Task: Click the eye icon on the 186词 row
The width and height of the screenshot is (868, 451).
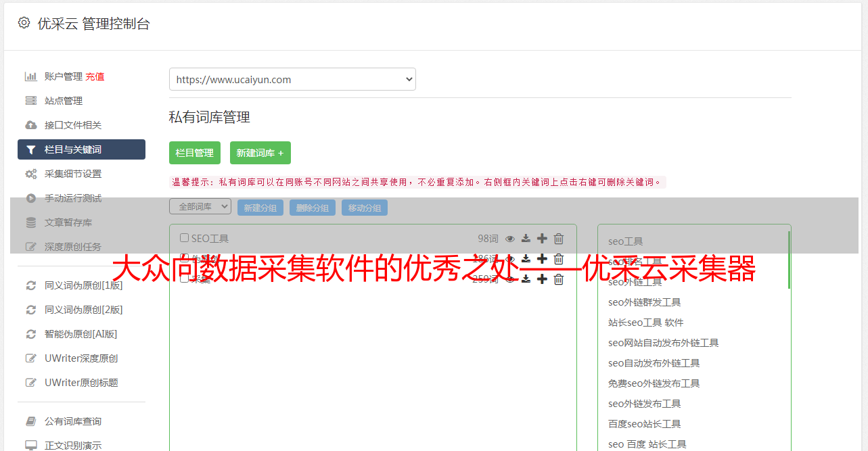Action: tap(510, 259)
